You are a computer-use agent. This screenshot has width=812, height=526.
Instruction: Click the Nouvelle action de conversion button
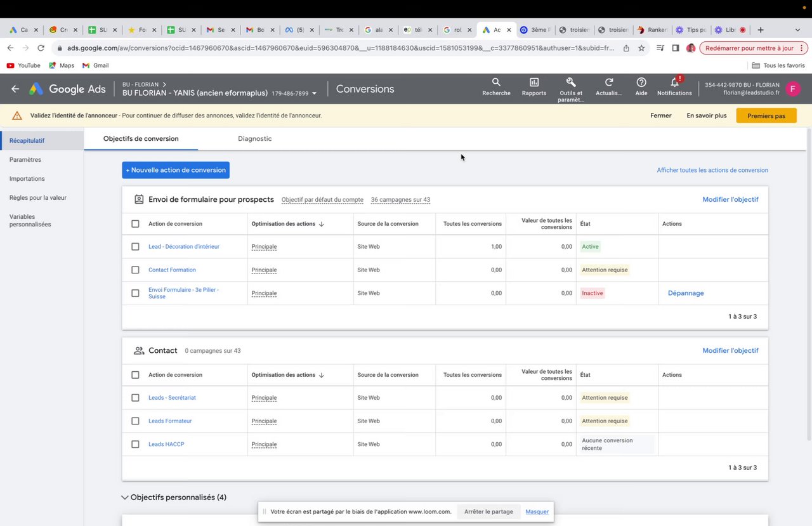176,170
